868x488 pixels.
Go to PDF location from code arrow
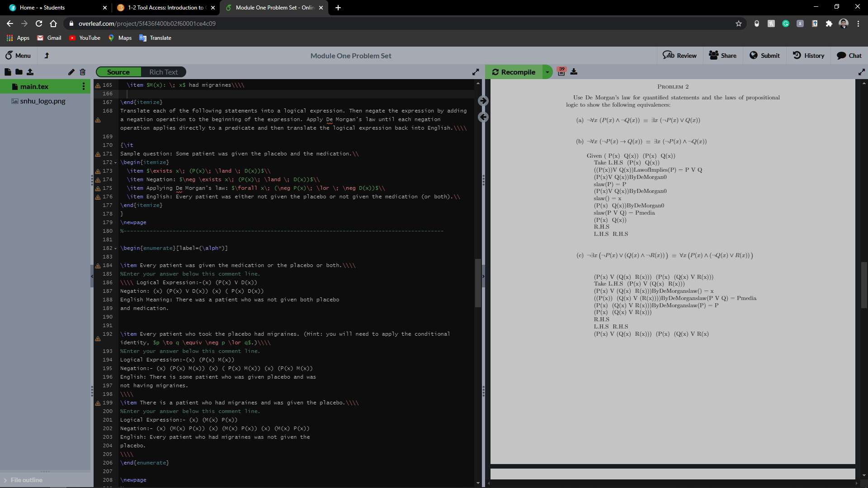483,101
